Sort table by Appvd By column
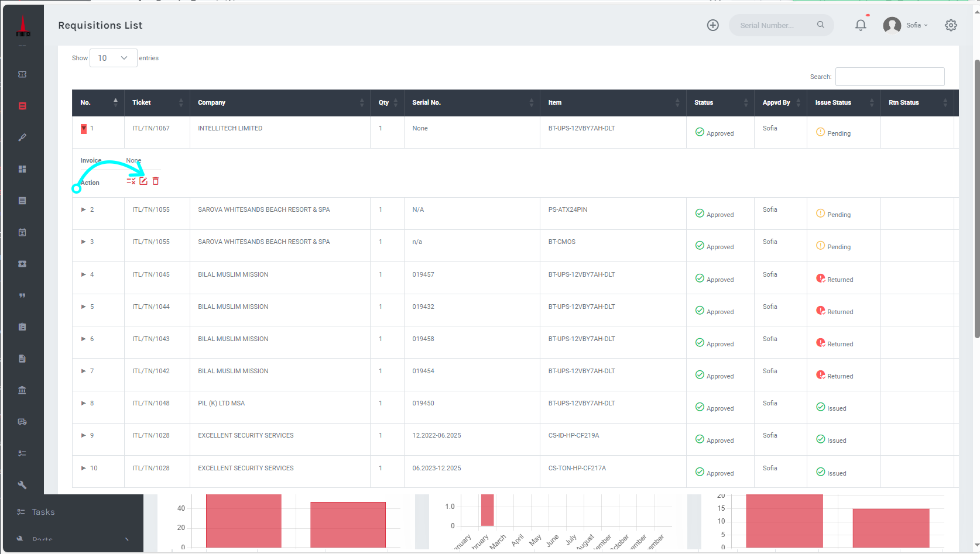Screen dimensions: 980x554 click(x=780, y=102)
